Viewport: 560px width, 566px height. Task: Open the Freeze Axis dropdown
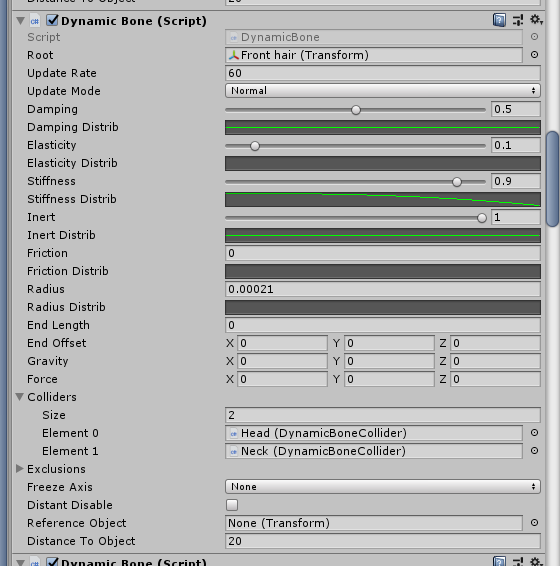coord(383,487)
